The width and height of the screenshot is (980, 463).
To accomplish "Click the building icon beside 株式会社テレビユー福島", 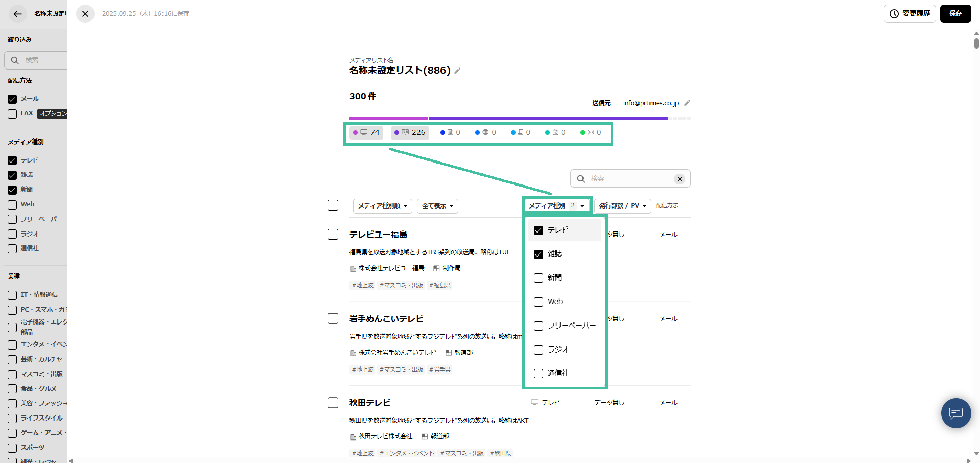I will click(353, 268).
